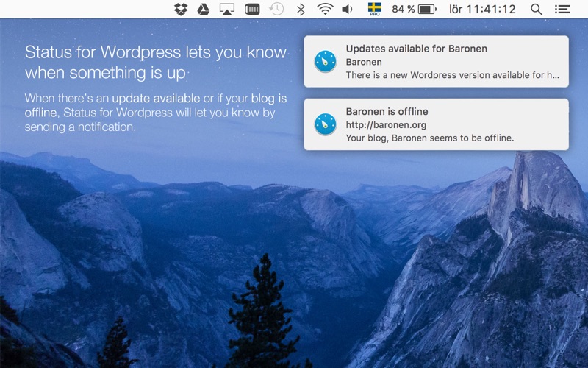This screenshot has width=588, height=368.
Task: Click the 84 % battery percentage text
Action: (403, 9)
